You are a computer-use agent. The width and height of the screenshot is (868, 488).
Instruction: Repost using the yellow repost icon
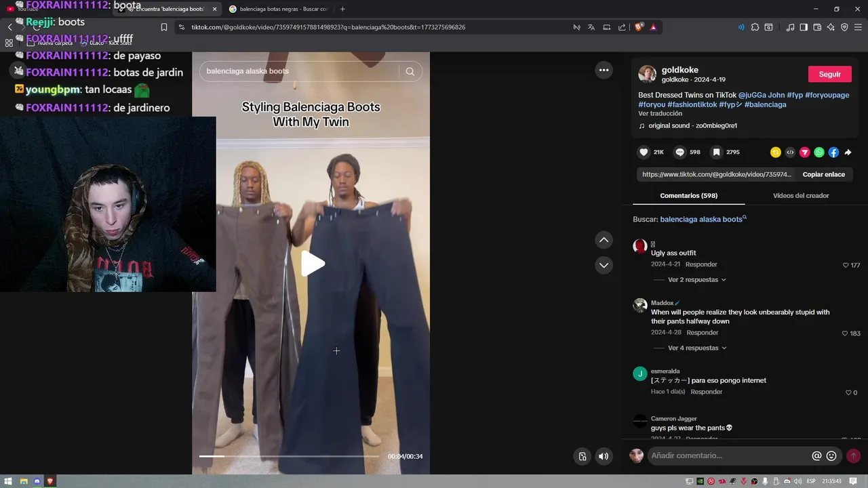[x=776, y=152]
